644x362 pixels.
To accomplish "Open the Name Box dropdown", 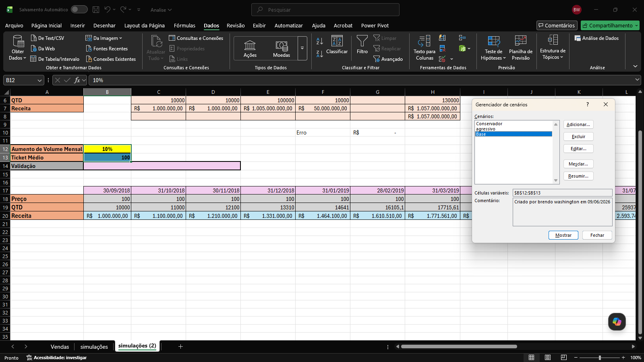I will [x=39, y=81].
